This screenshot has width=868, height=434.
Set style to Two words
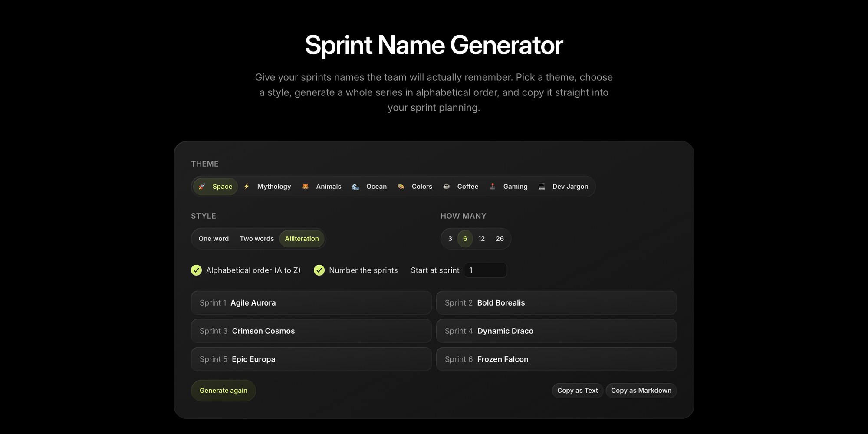257,239
